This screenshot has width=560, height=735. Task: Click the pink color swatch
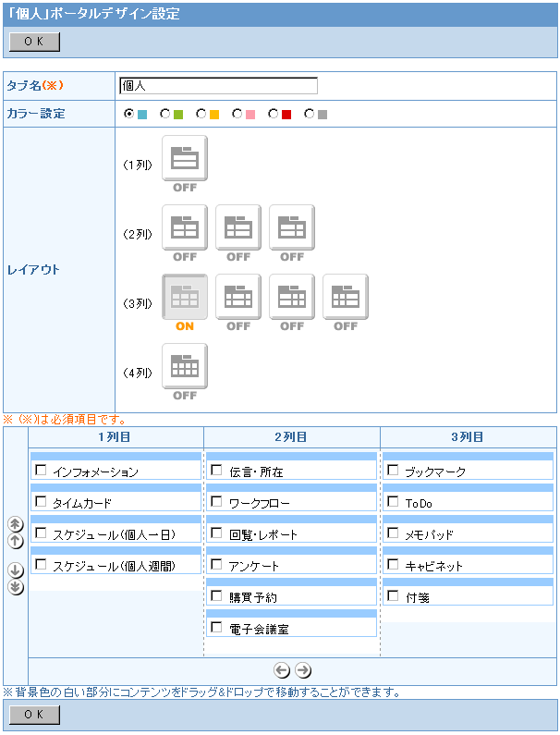(x=250, y=115)
